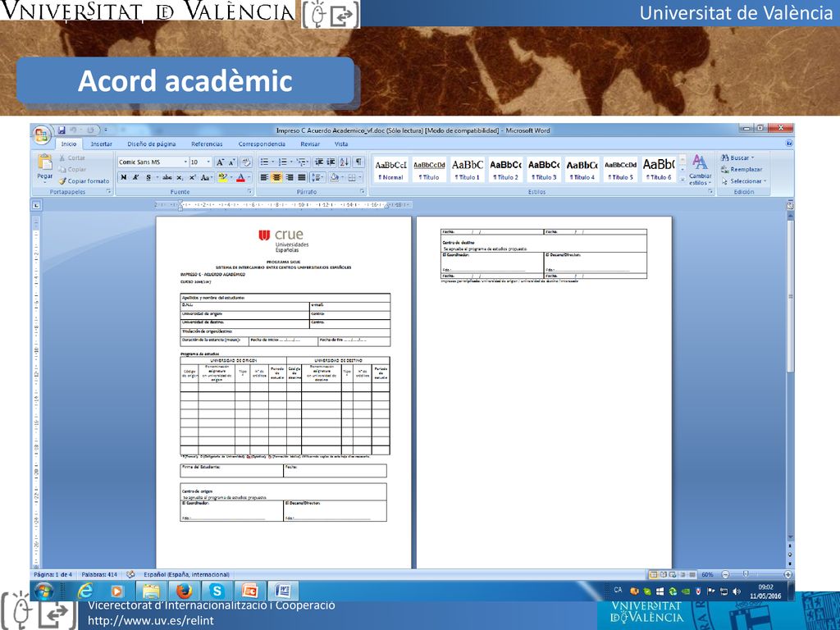Align text to the left
Viewport: 840px width, 630px height.
tap(264, 177)
